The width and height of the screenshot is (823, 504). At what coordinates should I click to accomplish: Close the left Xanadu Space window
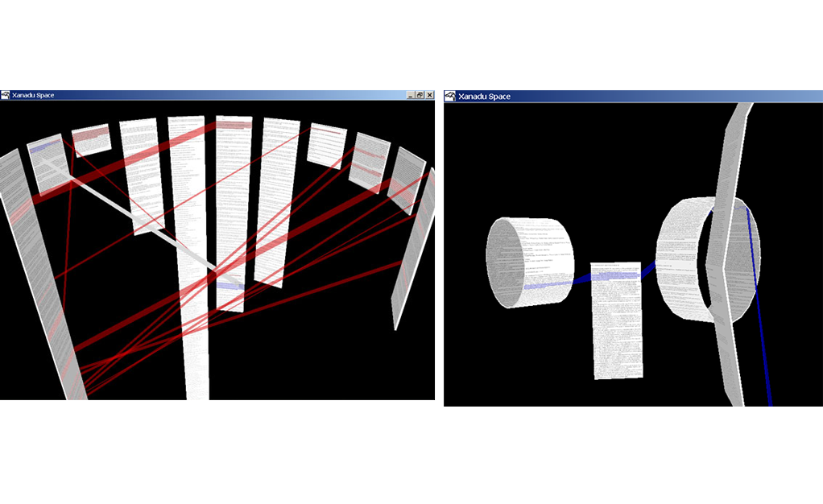pyautogui.click(x=429, y=95)
